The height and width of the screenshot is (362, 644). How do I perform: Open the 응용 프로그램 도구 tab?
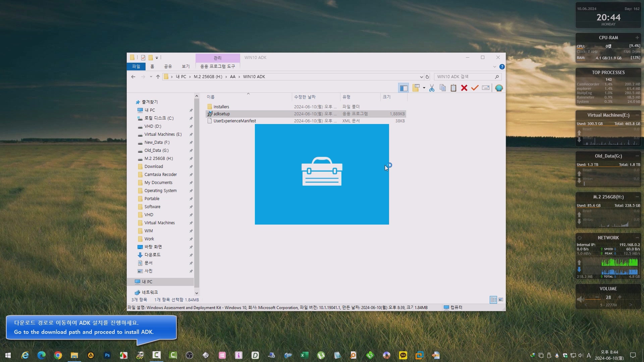[218, 66]
